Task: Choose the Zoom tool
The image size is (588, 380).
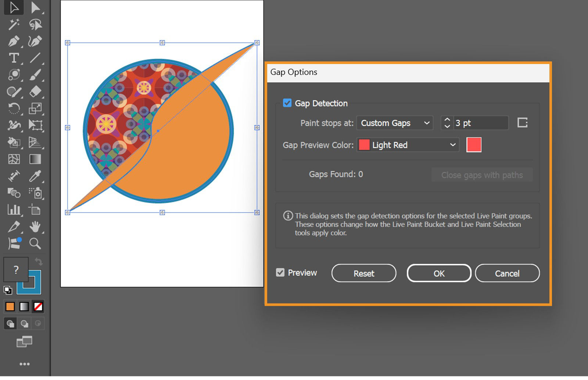Action: [36, 244]
